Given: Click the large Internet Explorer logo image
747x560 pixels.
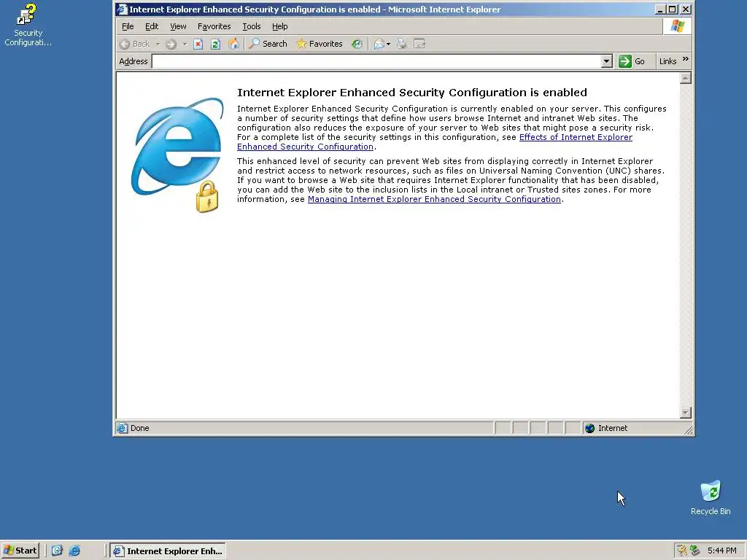Looking at the screenshot, I should tap(177, 155).
